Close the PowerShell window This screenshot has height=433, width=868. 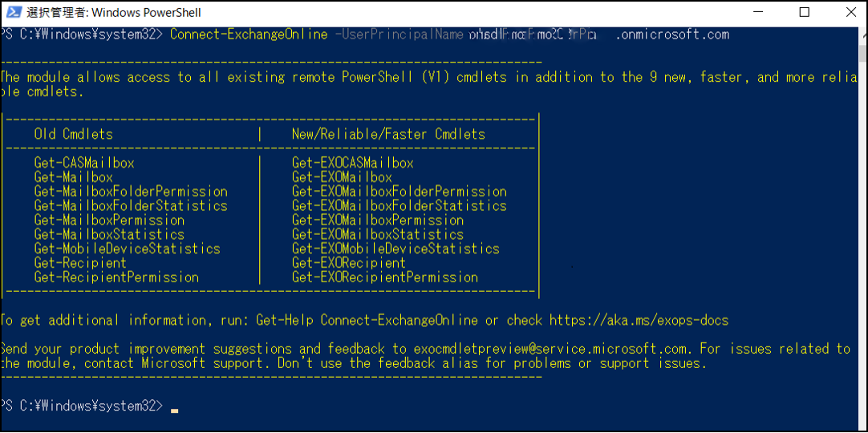point(849,12)
